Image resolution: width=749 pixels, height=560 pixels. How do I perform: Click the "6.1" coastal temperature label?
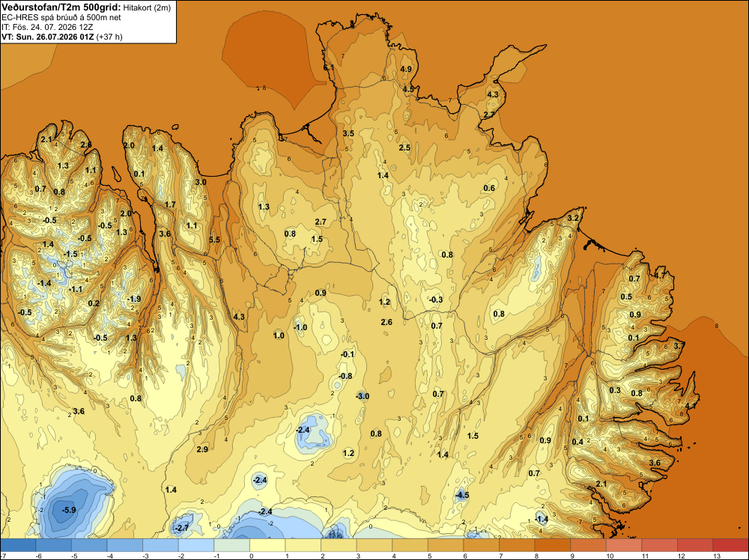[x=329, y=68]
